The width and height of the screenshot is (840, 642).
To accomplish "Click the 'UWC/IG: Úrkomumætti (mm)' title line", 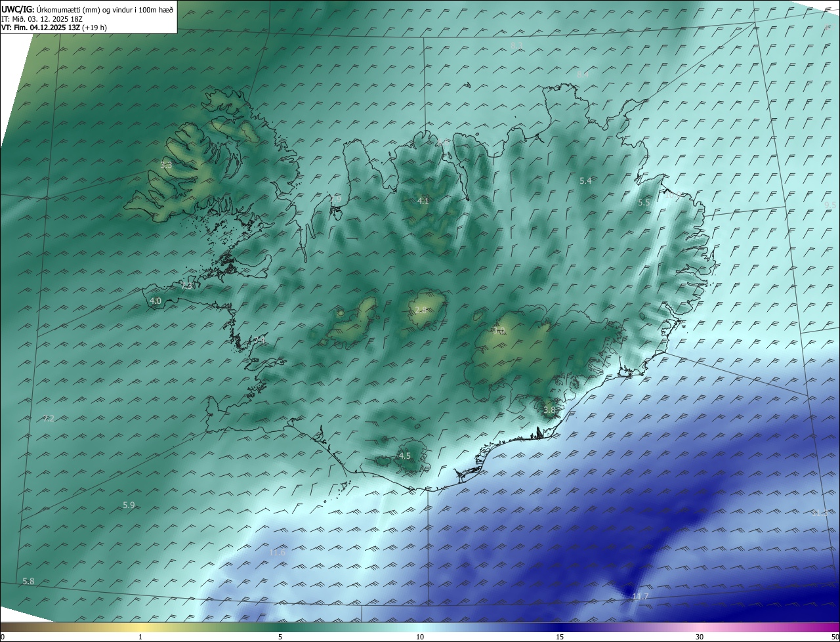I will coord(87,9).
